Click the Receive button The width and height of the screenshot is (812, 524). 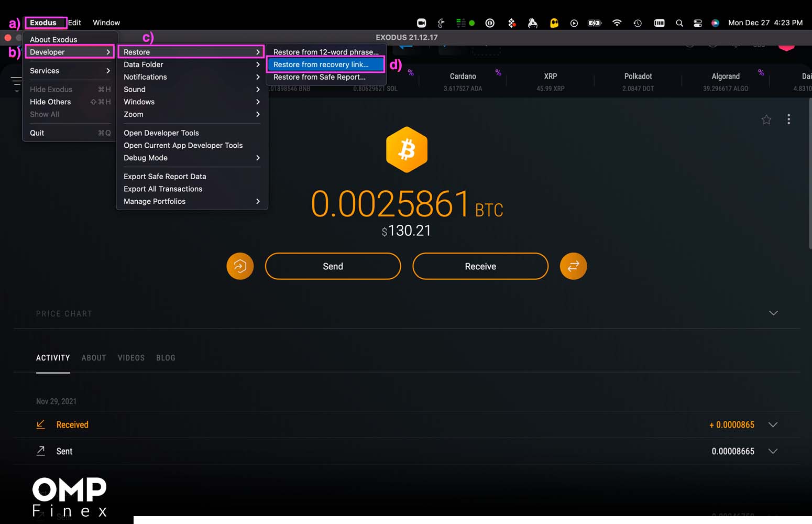tap(480, 266)
